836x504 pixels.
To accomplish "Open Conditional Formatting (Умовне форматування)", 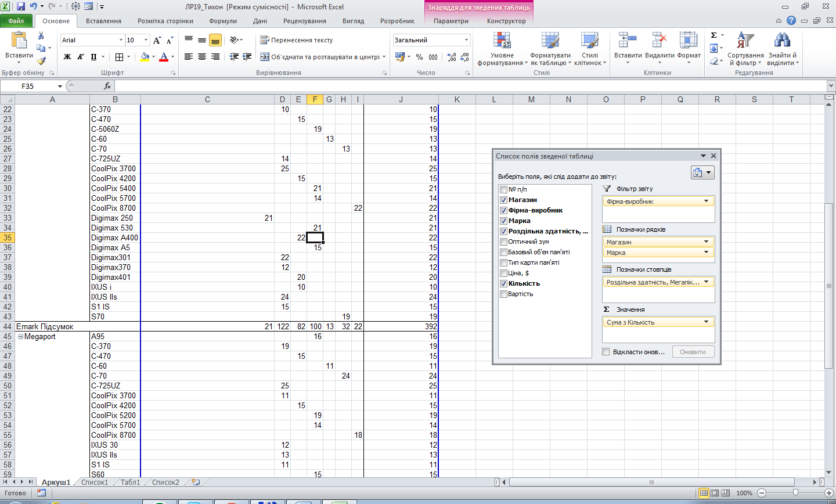I will click(x=502, y=49).
